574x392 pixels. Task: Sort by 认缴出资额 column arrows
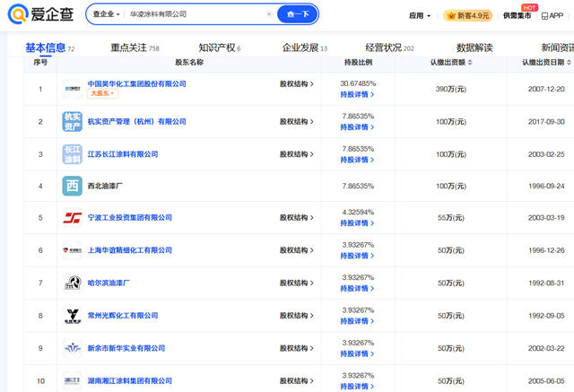(470, 63)
